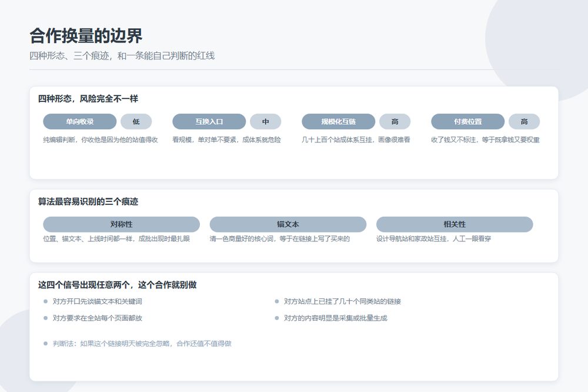Click the line 判断法：如果这个链接明天被完全忽略
Screen dimensions: 588x392
click(111, 344)
